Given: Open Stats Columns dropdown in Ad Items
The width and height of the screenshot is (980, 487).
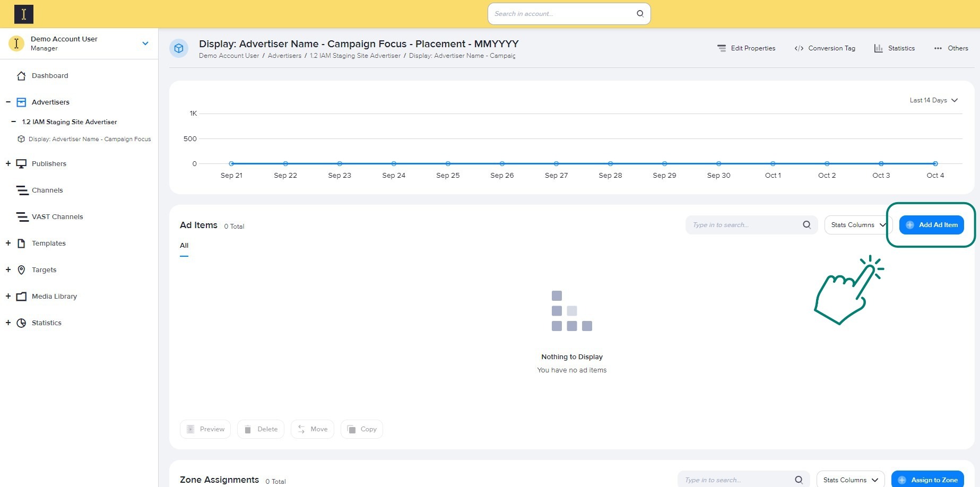Looking at the screenshot, I should [x=857, y=225].
